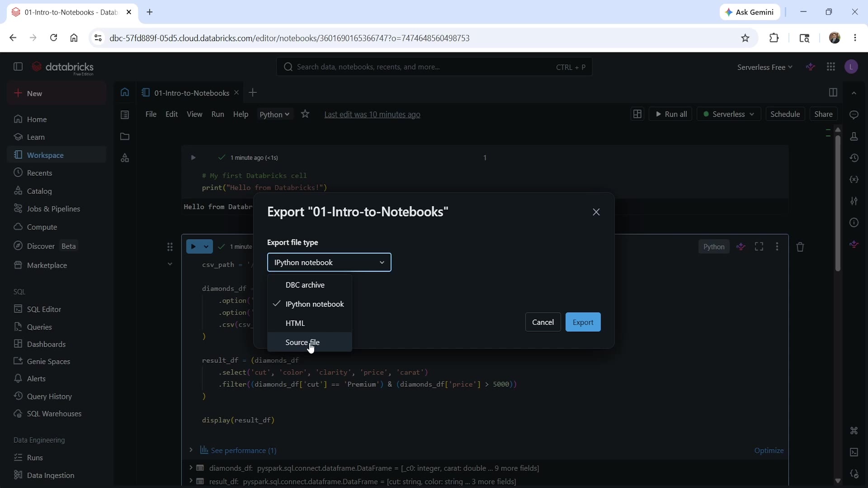Viewport: 868px width, 488px height.
Task: Pick DBC archive export option
Action: tap(310, 285)
